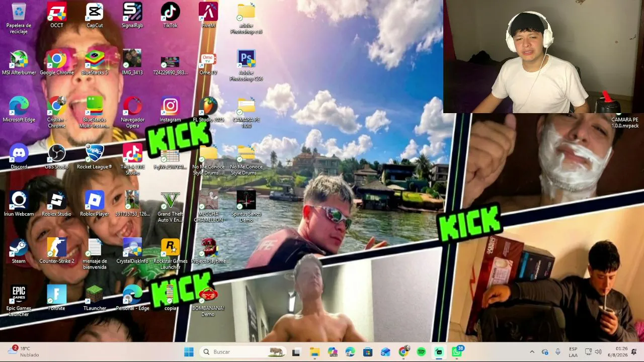Open the 18°C Nublado weather widget
This screenshot has height=362, width=644.
click(24, 351)
